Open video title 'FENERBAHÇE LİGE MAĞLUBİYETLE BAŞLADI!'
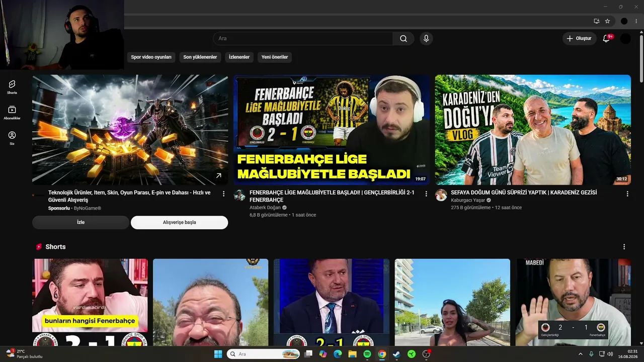644x362 pixels. point(332,196)
